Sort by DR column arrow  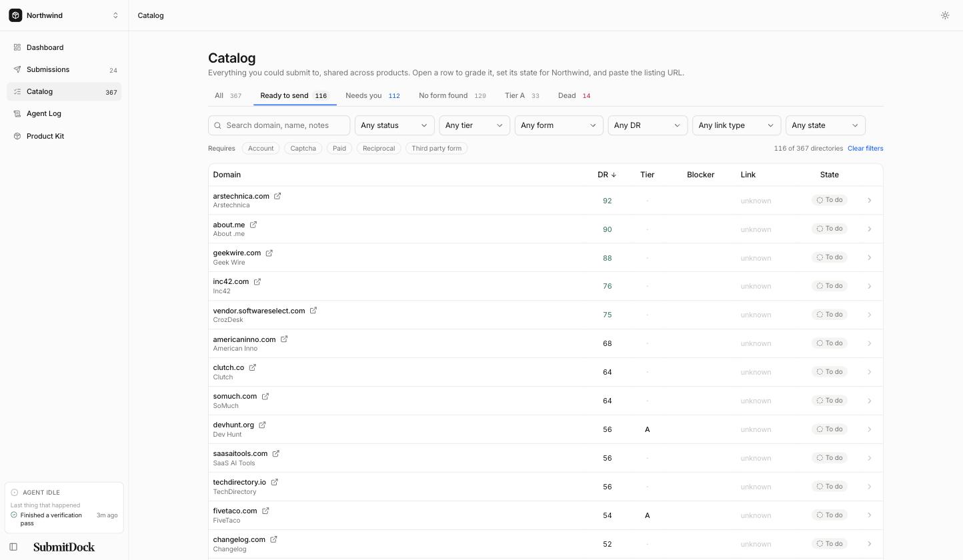(614, 175)
